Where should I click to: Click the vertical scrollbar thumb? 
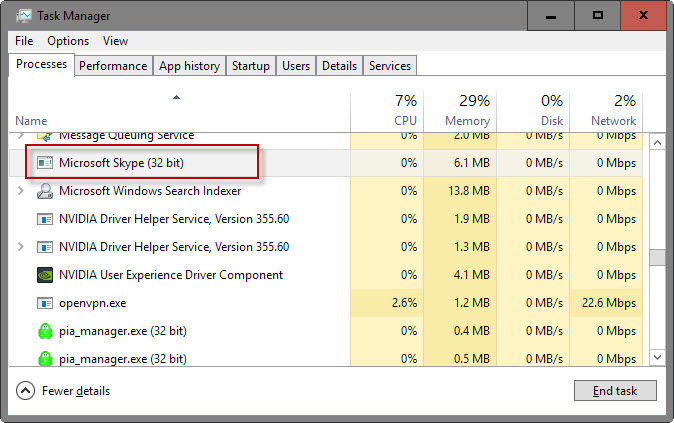[657, 257]
